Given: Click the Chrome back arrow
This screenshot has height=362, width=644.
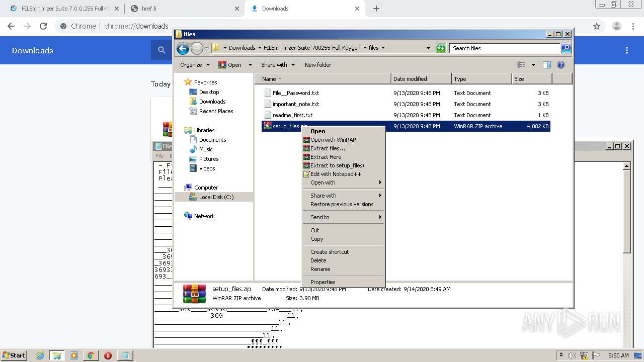Looking at the screenshot, I should click(11, 26).
